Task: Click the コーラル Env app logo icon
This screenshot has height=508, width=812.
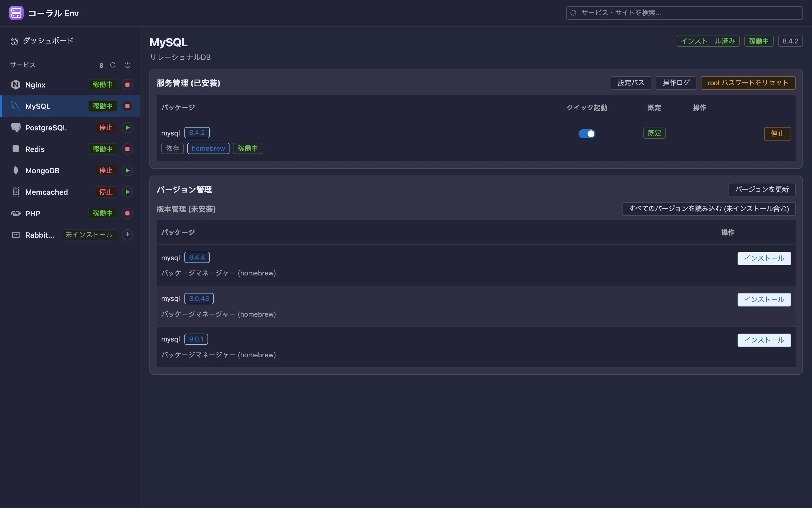Action: tap(16, 13)
